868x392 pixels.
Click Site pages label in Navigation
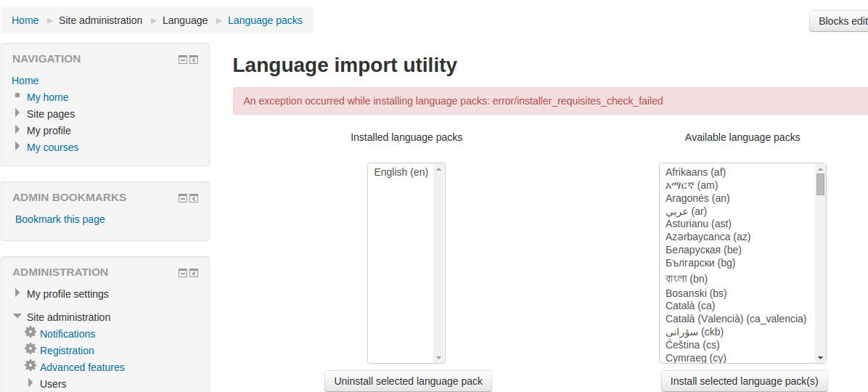(x=51, y=114)
